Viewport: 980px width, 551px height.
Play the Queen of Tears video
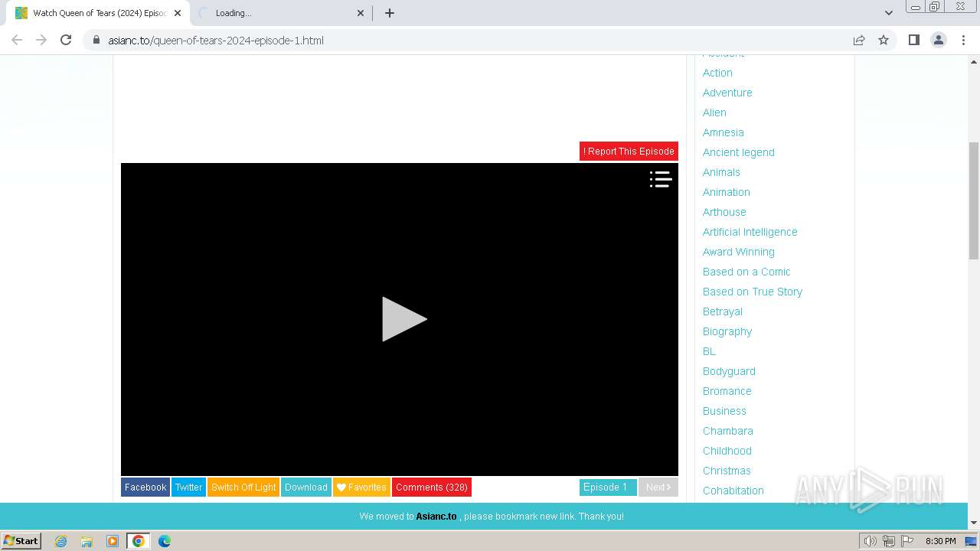click(404, 319)
